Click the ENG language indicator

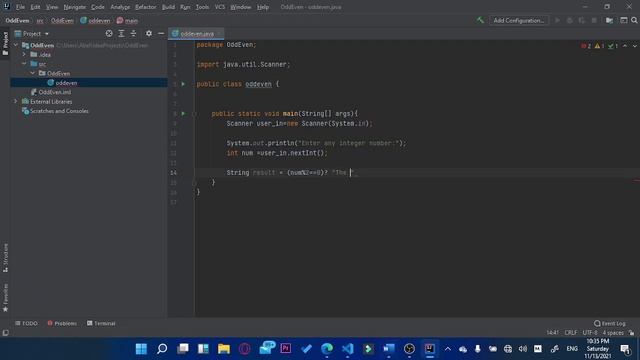572,349
